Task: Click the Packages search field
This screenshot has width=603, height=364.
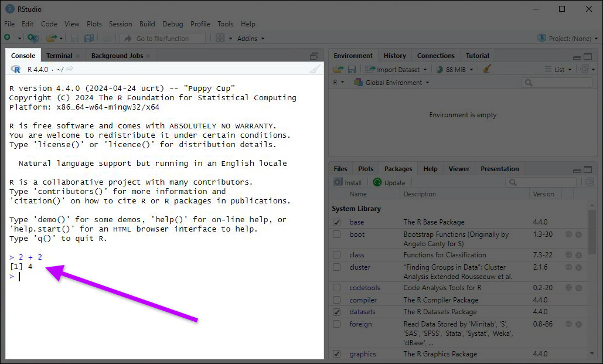Action: 541,182
